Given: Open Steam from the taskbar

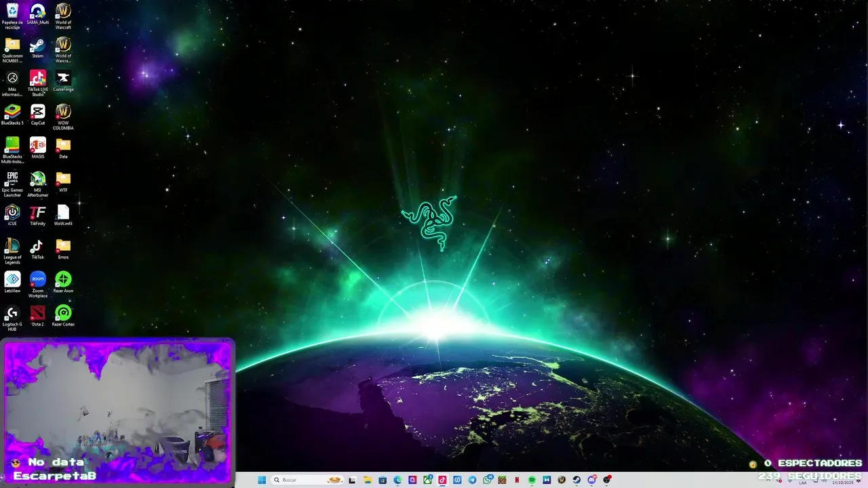Looking at the screenshot, I should pyautogui.click(x=576, y=480).
